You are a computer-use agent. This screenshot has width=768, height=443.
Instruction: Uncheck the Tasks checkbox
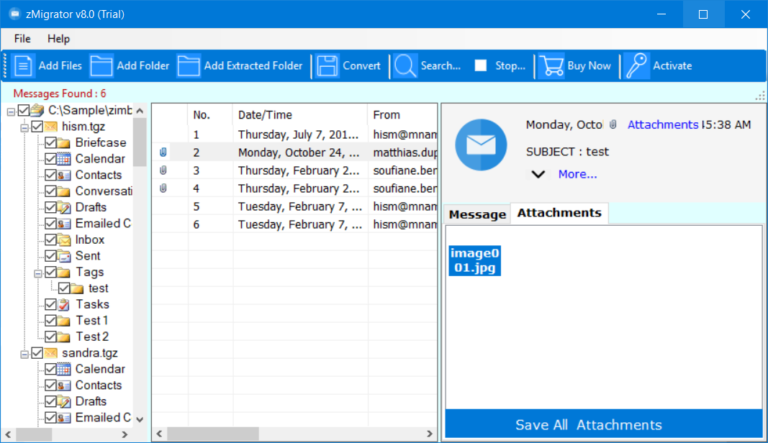pos(50,304)
